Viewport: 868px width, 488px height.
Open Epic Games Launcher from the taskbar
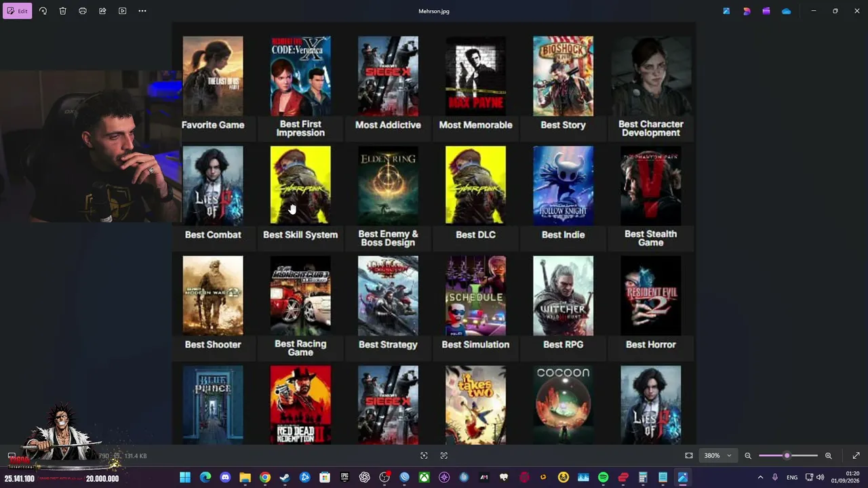(x=344, y=478)
